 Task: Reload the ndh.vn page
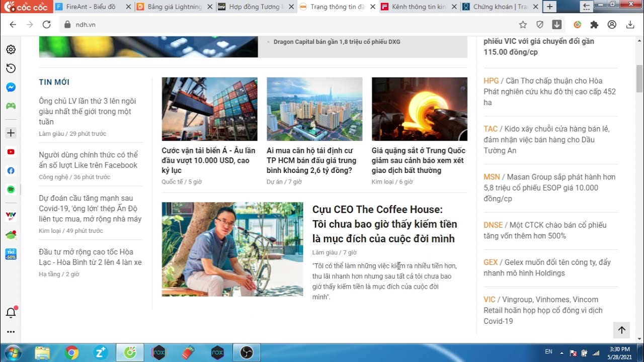point(46,24)
